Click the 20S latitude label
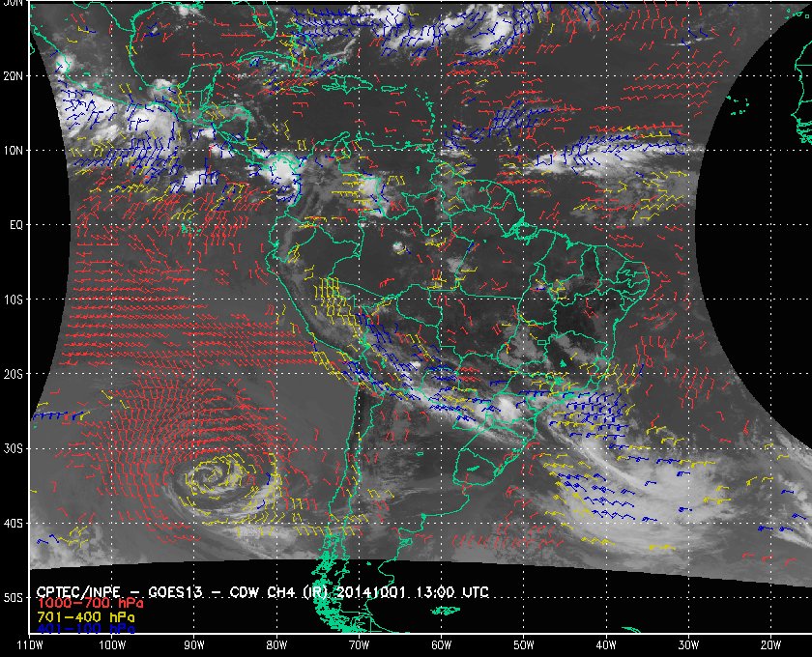The image size is (812, 657). (14, 374)
